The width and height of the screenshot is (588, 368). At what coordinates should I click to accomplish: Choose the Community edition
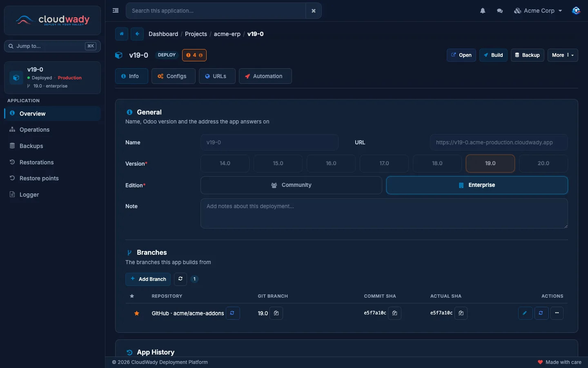click(x=291, y=185)
